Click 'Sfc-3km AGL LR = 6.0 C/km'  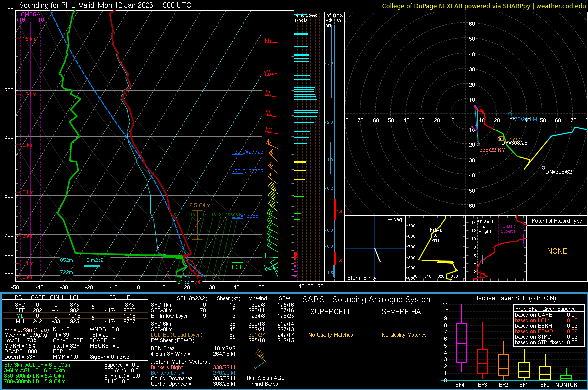[37, 365]
